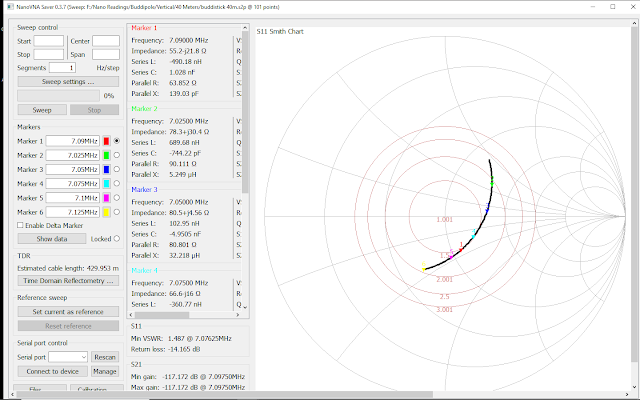Click the Reset reference button

[x=68, y=326]
